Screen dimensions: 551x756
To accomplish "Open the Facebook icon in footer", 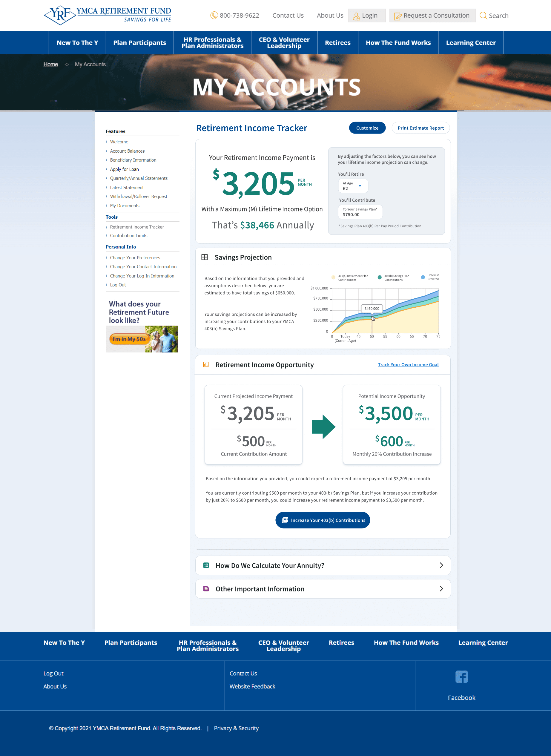I will [462, 677].
